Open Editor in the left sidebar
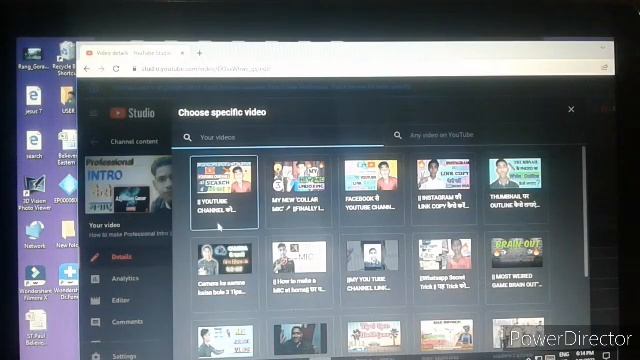The width and height of the screenshot is (640, 360). coord(121,300)
